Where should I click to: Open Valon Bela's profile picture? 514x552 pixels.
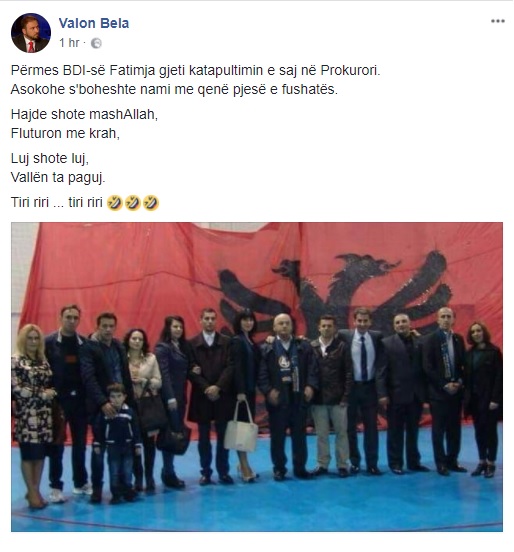[31, 33]
